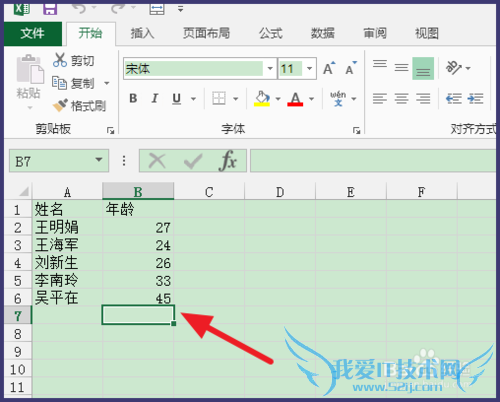Open the 数据 tab
This screenshot has width=500, height=402.
tap(323, 33)
